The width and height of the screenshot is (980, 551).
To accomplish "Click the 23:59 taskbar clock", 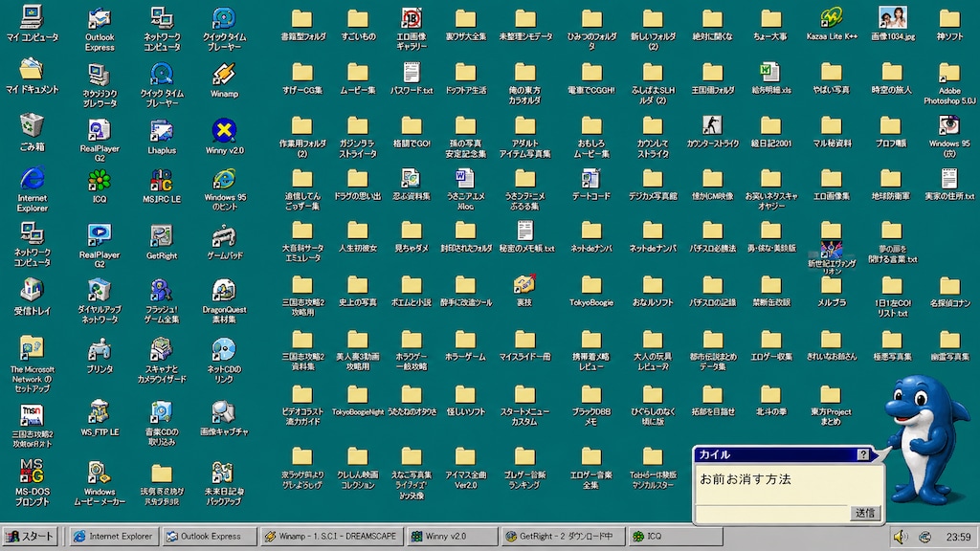I will pyautogui.click(x=957, y=537).
